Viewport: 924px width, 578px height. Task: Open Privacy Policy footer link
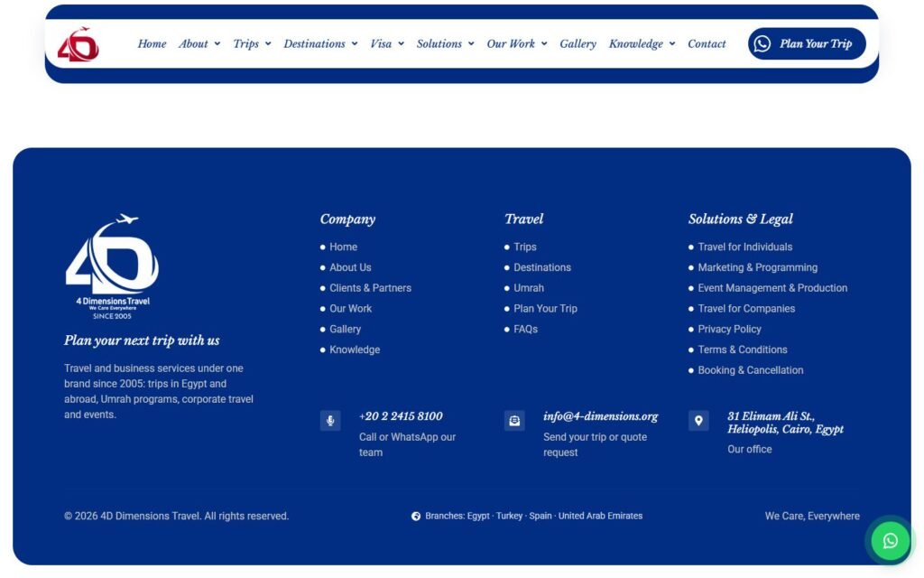[729, 330]
